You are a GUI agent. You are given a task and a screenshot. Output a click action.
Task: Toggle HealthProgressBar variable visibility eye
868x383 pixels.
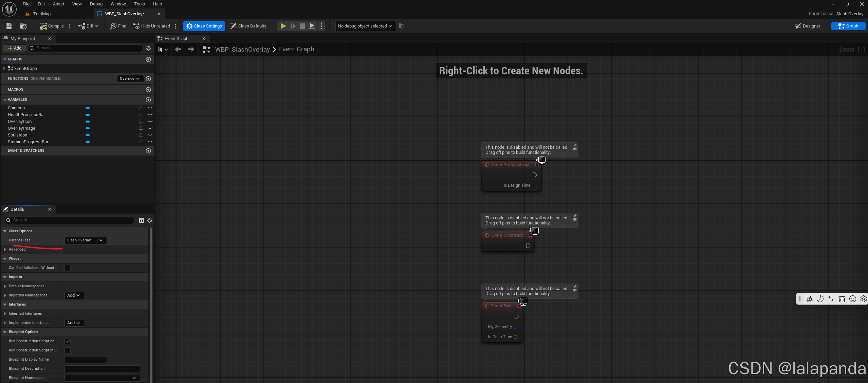[x=150, y=115]
